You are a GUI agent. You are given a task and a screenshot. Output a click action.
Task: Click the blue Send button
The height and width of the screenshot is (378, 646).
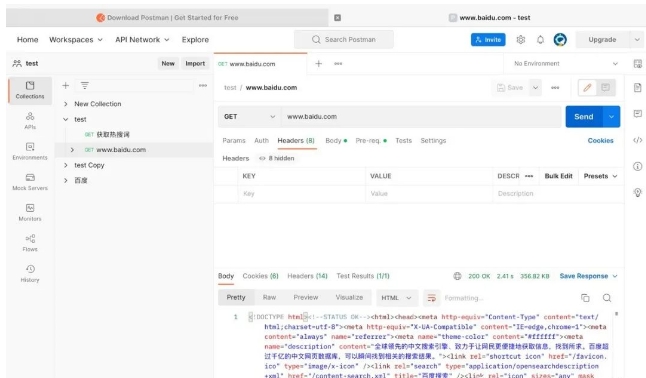click(x=584, y=117)
